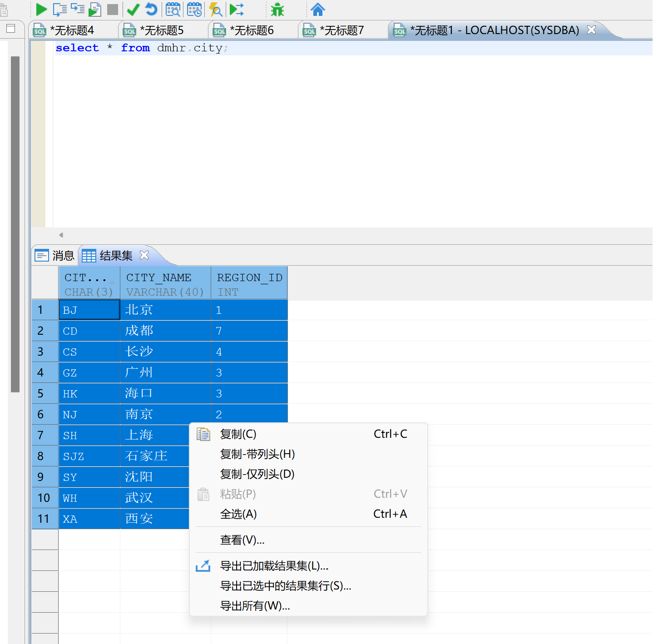Select cell SH in row 7
The height and width of the screenshot is (644, 653).
coord(89,435)
